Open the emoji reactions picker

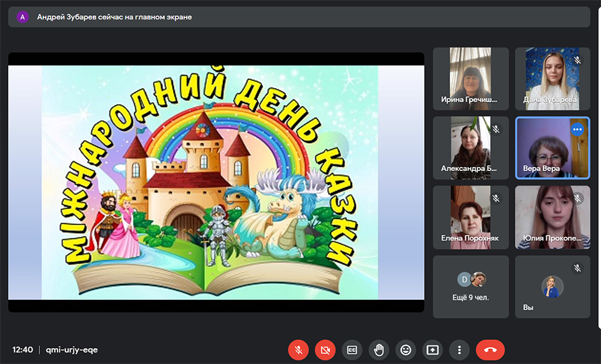tap(405, 349)
